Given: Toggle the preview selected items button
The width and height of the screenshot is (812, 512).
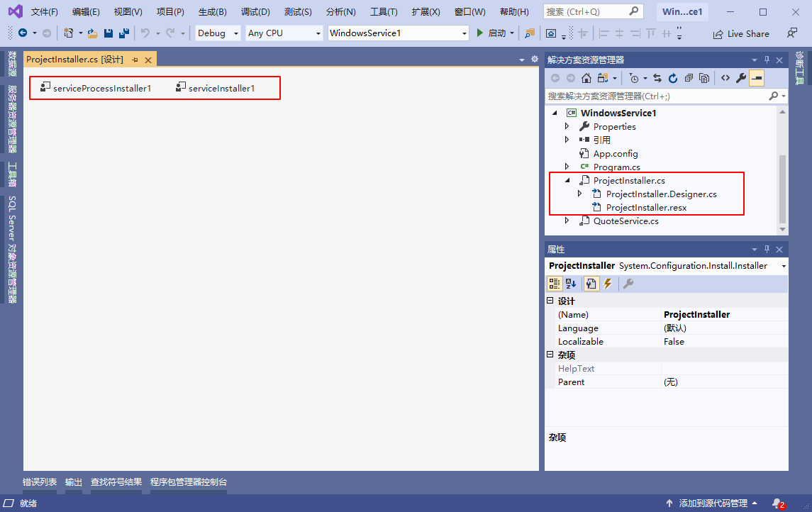Looking at the screenshot, I should pos(757,78).
